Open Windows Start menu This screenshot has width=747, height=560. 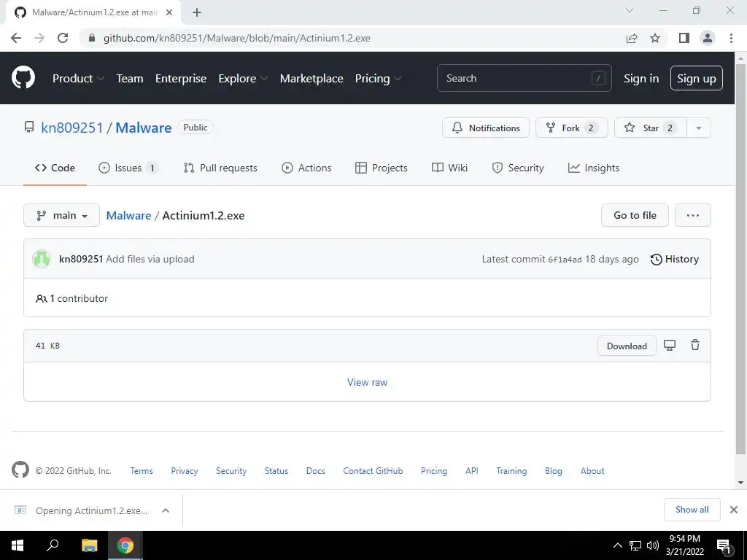pyautogui.click(x=18, y=545)
